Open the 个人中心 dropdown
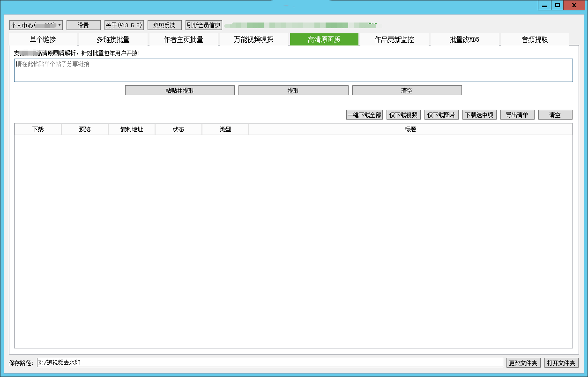Image resolution: width=588 pixels, height=377 pixels. click(x=36, y=25)
